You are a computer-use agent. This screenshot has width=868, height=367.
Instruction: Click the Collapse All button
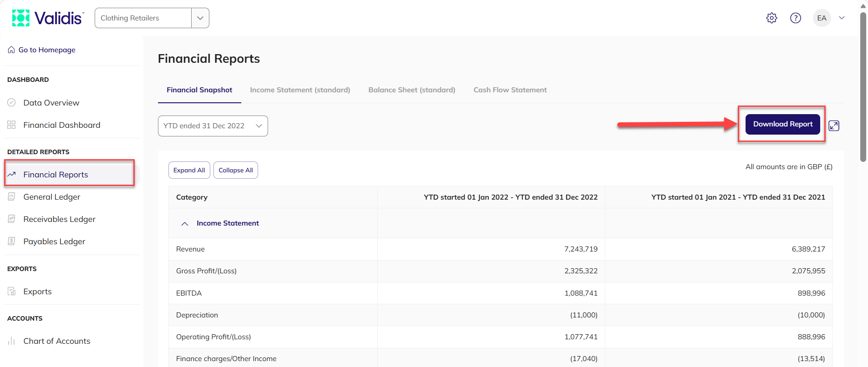(x=236, y=170)
